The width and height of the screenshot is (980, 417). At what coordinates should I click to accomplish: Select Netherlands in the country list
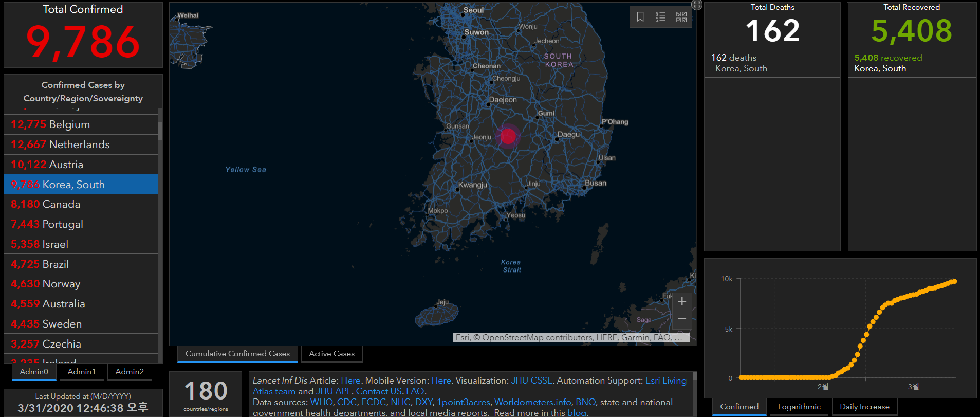[x=81, y=144]
